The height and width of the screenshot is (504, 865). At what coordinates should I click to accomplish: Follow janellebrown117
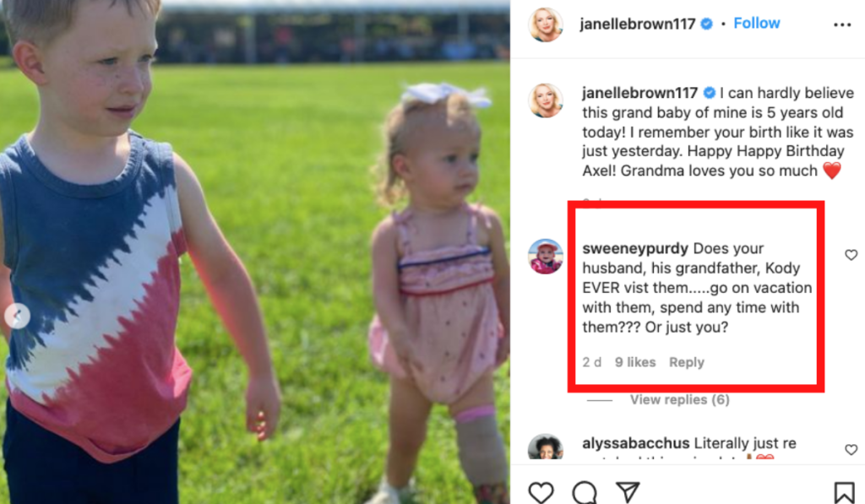(x=756, y=23)
